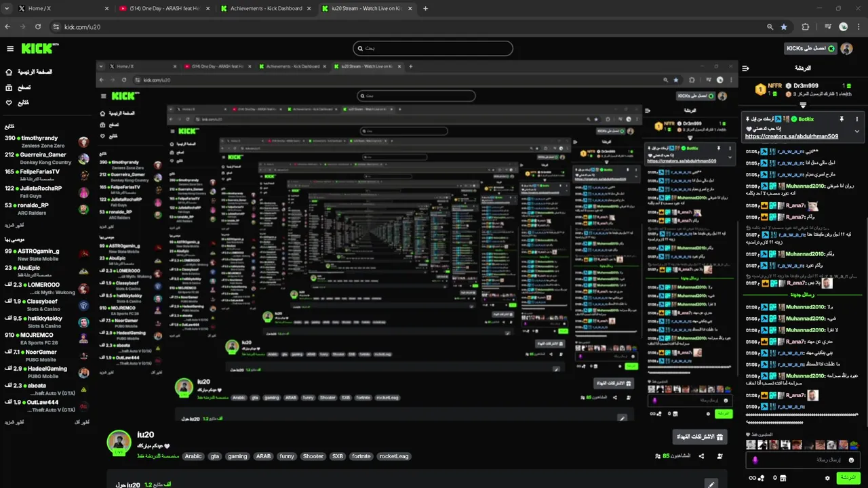The image size is (868, 488).
Task: Open MOJREMCO channel in sidebar
Action: [x=46, y=338]
